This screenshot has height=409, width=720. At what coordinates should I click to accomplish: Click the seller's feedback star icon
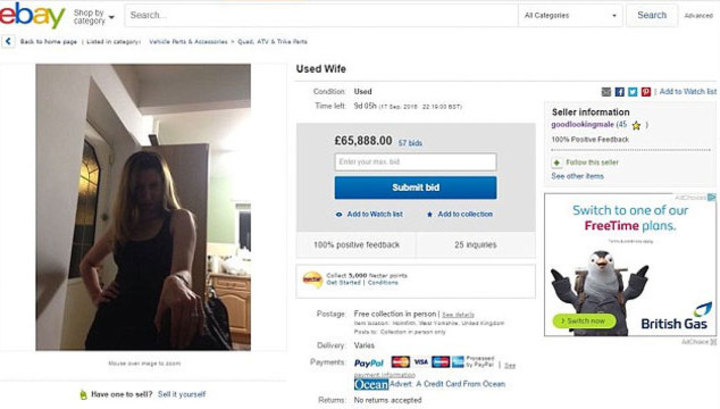(636, 125)
